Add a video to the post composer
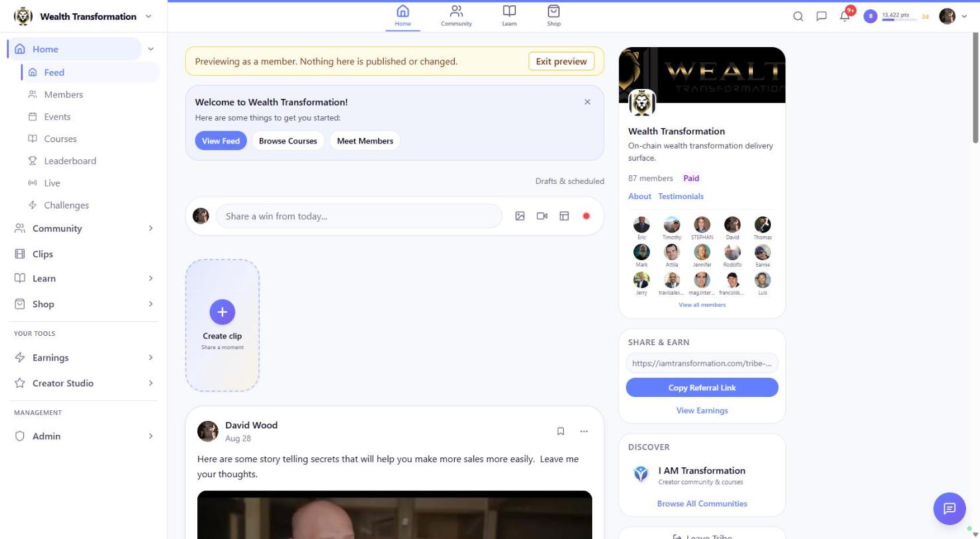The height and width of the screenshot is (539, 980). tap(542, 216)
